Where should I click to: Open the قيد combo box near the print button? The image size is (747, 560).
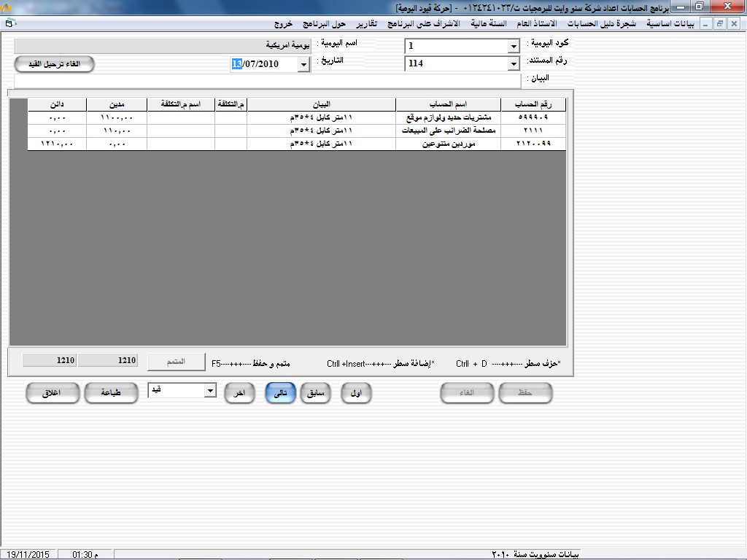point(210,392)
